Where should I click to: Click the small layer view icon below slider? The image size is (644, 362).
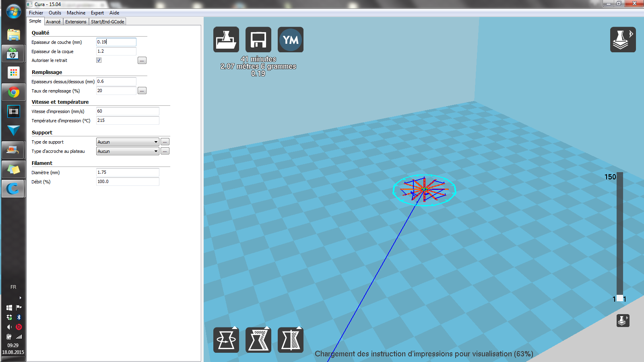pyautogui.click(x=623, y=321)
